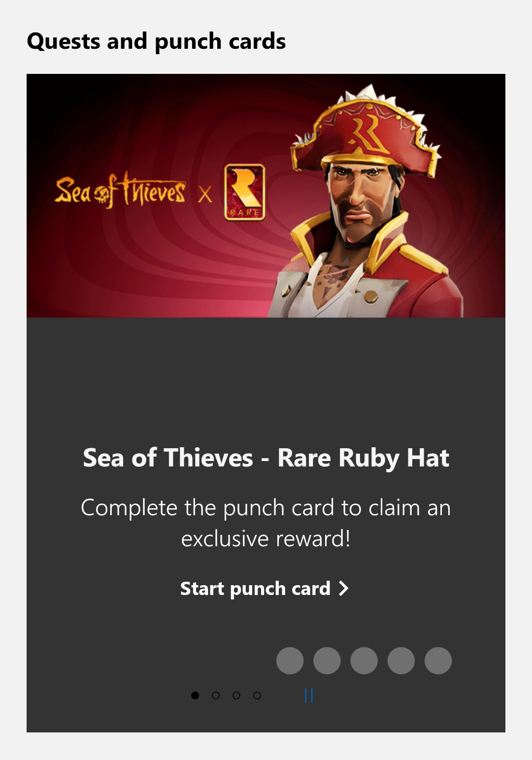Click the fifth punch progress circle
532x760 pixels.
438,661
